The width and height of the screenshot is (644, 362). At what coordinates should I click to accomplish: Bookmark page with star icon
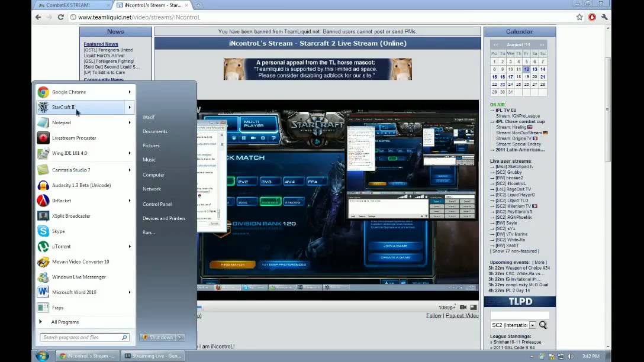579,17
